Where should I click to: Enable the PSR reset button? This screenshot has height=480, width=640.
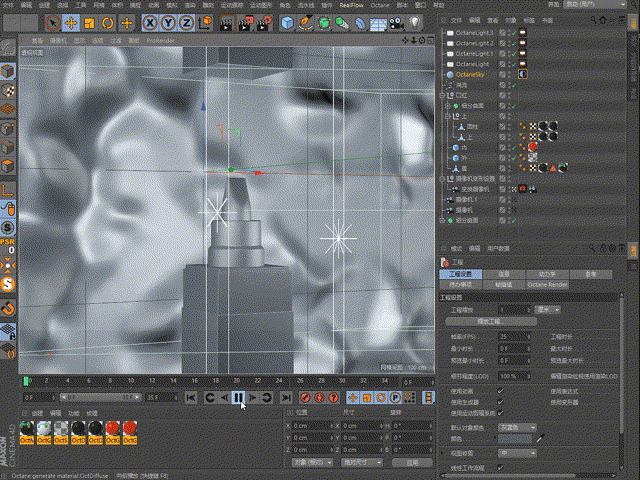[8, 246]
